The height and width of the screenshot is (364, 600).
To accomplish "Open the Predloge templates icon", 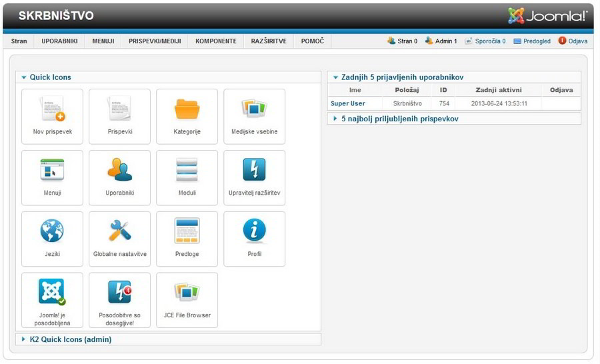I will click(187, 239).
